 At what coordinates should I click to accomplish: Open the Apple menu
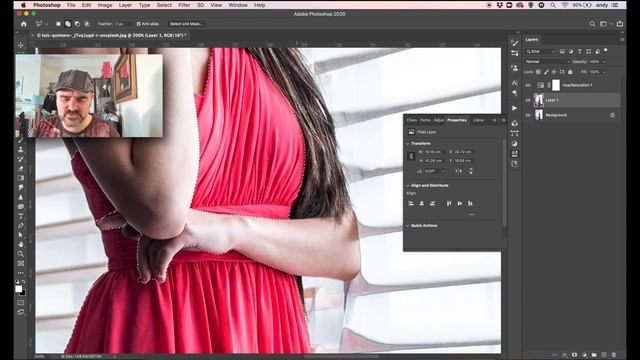[23, 5]
